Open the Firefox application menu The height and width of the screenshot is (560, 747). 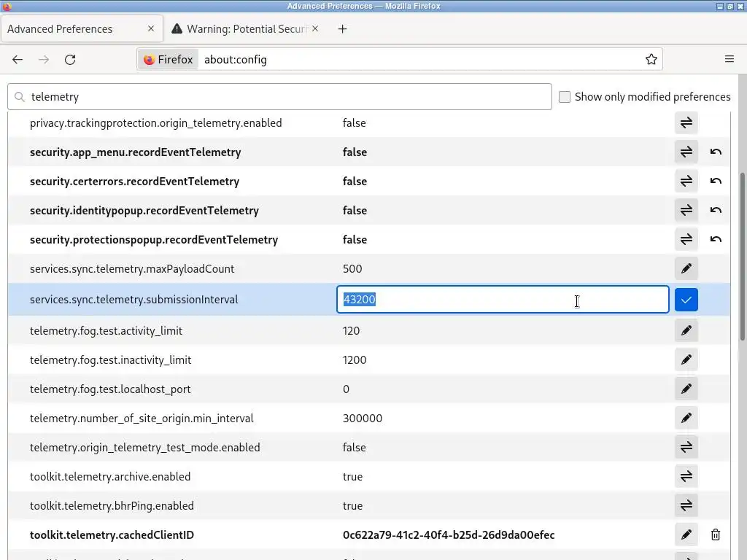click(x=729, y=59)
